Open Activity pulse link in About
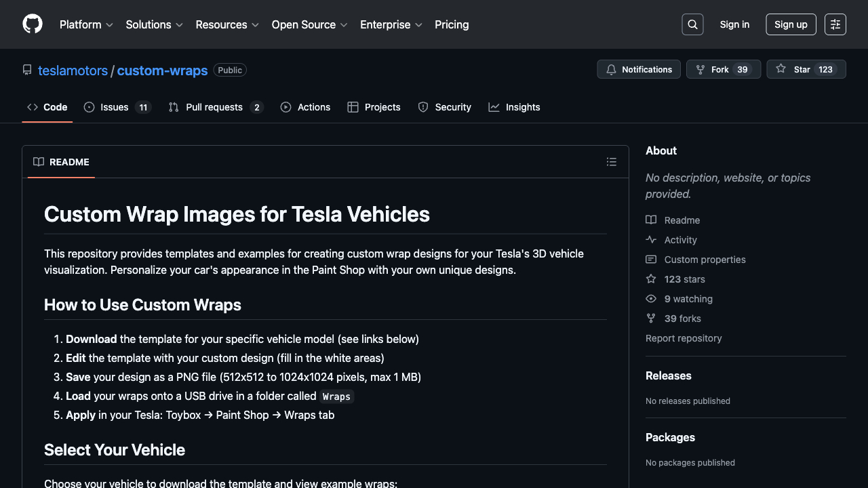 680,240
